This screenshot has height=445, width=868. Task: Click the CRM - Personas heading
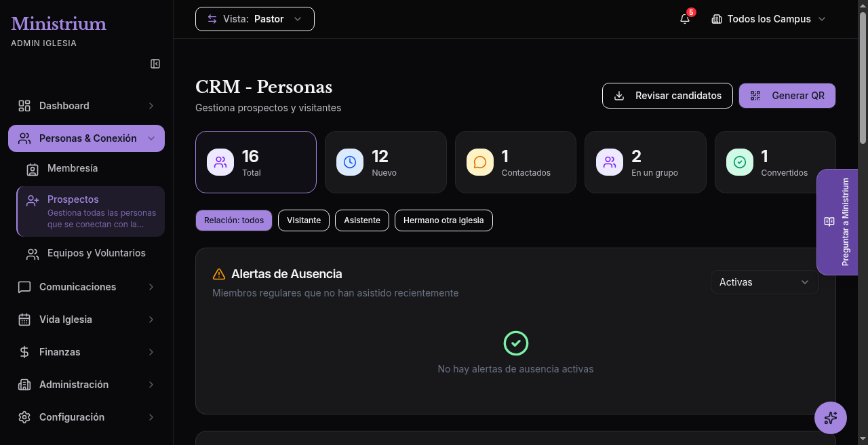pyautogui.click(x=264, y=88)
